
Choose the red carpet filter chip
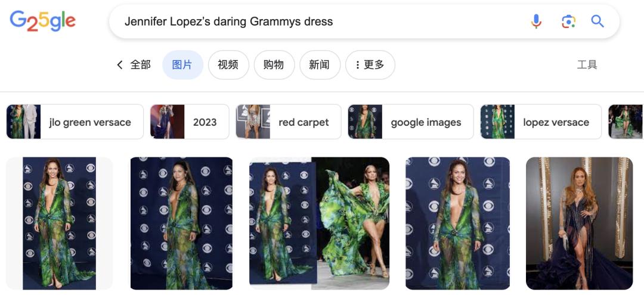[x=288, y=122]
